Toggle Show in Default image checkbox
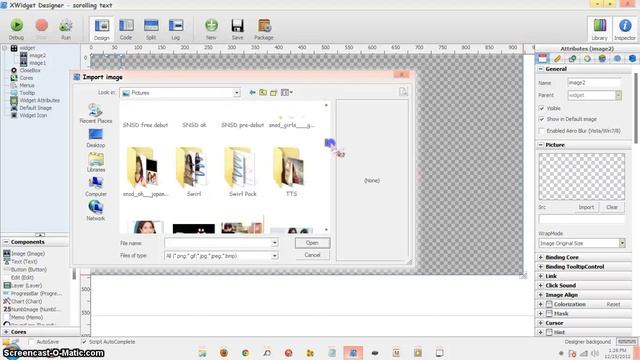 (542, 119)
